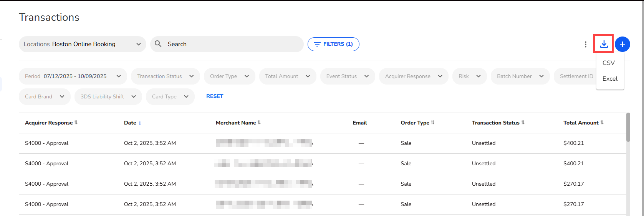The image size is (644, 216).
Task: Open the three-dot more options menu
Action: [x=585, y=44]
